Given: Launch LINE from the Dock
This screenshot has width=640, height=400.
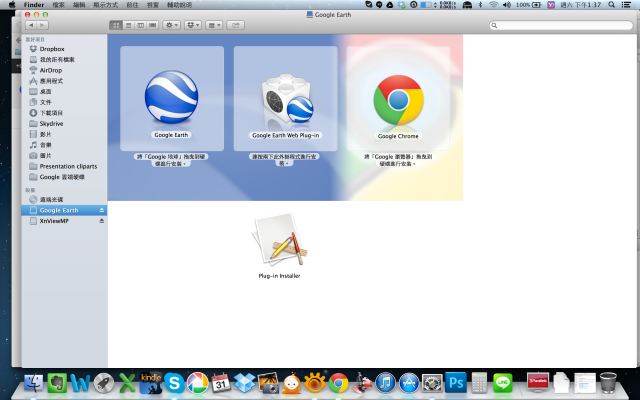Looking at the screenshot, I should (502, 383).
